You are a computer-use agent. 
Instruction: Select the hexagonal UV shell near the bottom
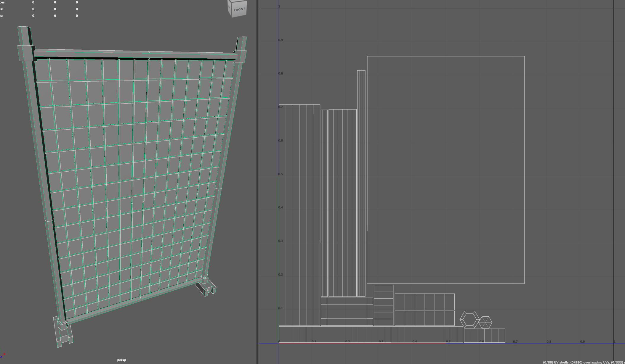pyautogui.click(x=469, y=318)
